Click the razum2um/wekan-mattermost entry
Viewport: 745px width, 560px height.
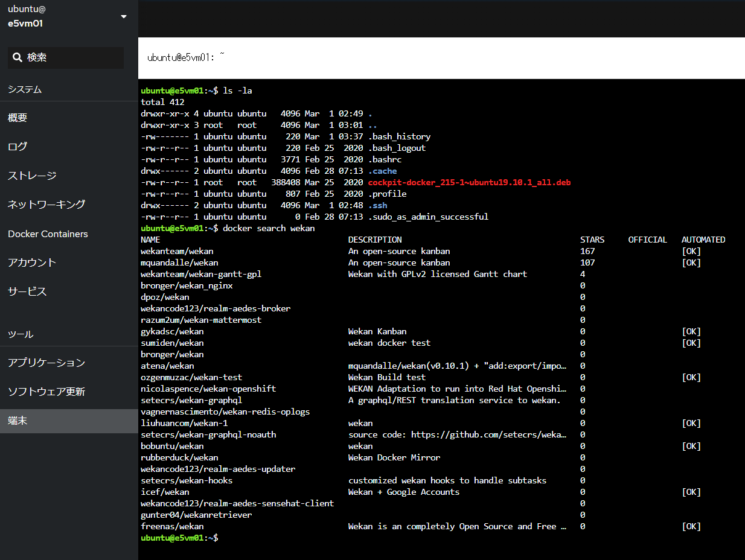pos(201,320)
